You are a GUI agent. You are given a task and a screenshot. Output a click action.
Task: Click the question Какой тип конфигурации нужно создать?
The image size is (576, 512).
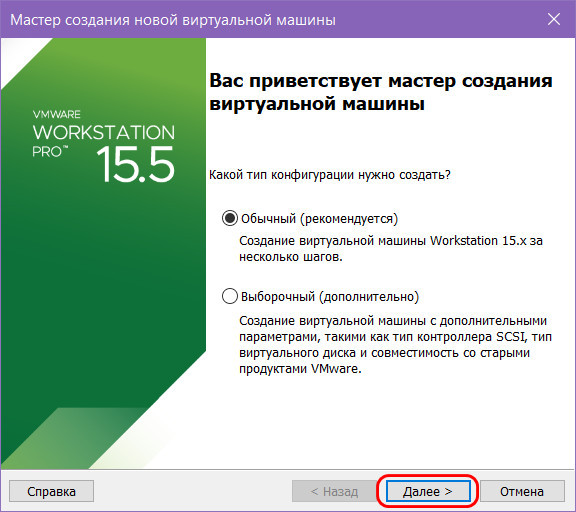pos(330,174)
